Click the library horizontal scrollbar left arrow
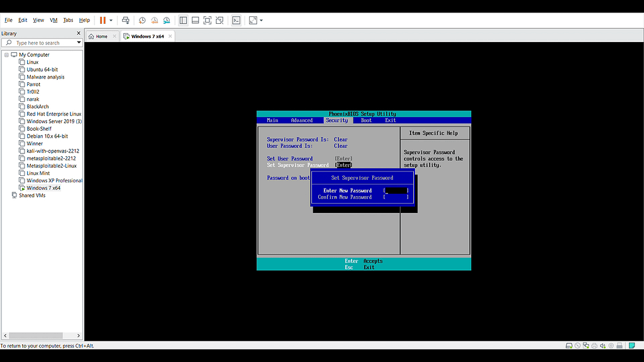The image size is (644, 362). click(x=5, y=336)
